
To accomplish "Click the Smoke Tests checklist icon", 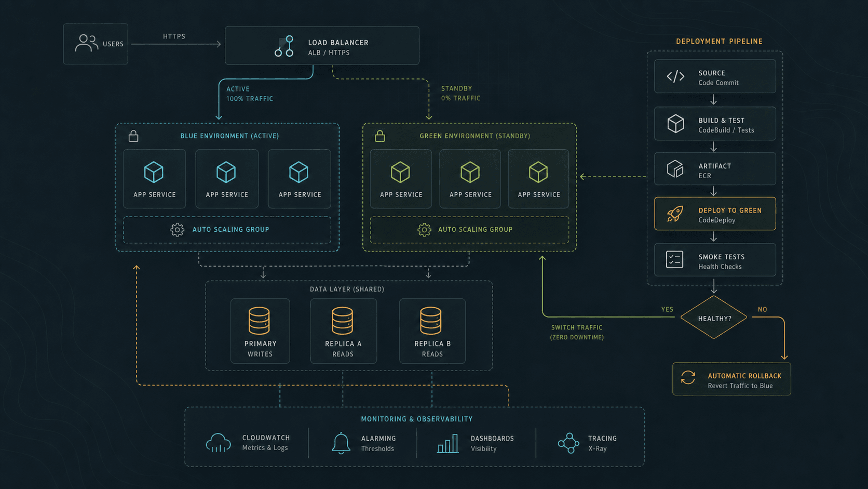I will pyautogui.click(x=674, y=259).
